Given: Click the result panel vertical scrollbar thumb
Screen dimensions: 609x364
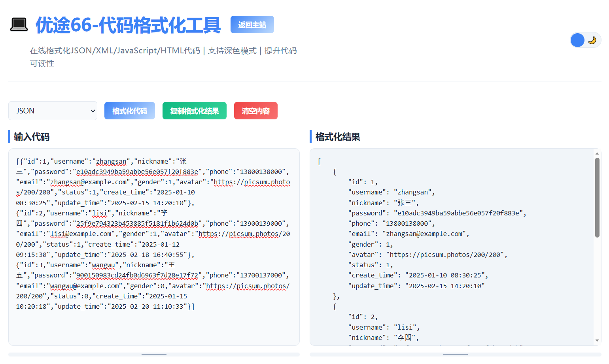Looking at the screenshot, I should (x=597, y=198).
